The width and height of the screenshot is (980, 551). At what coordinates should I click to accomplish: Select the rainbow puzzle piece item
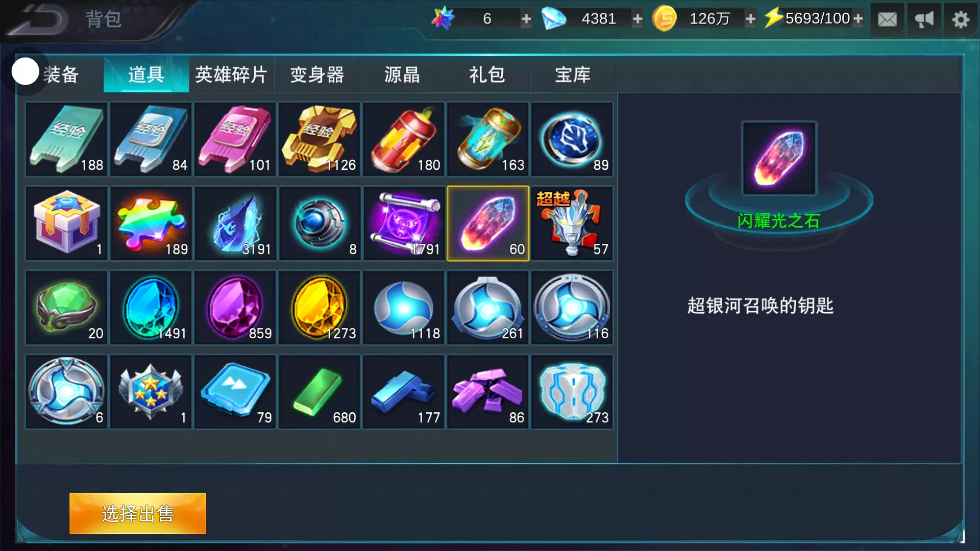click(x=151, y=223)
